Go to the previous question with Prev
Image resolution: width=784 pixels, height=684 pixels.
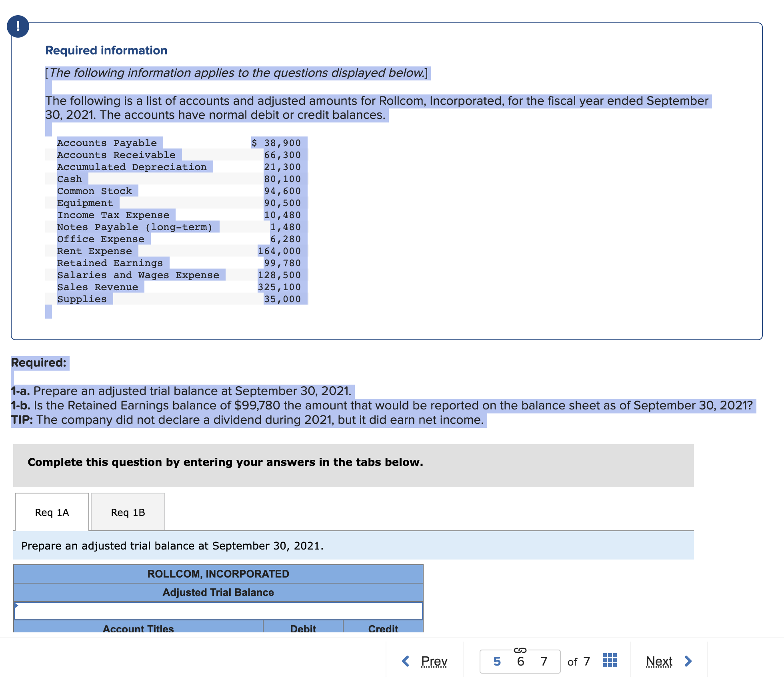(434, 661)
